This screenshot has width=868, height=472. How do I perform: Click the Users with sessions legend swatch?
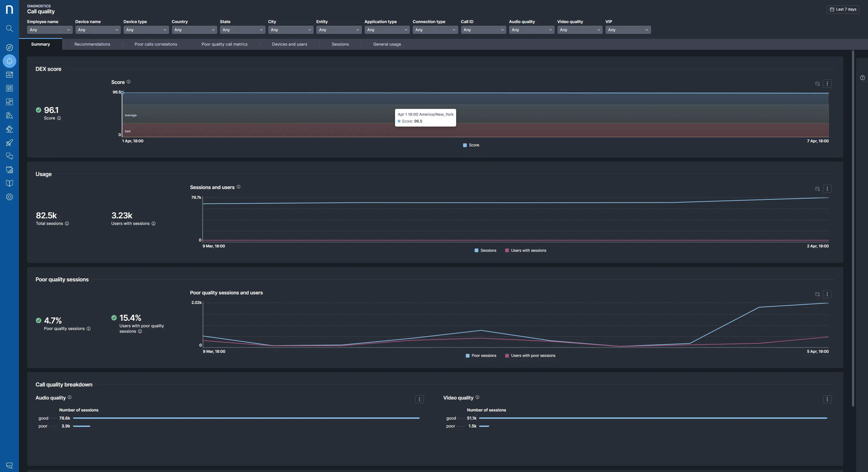pyautogui.click(x=507, y=250)
